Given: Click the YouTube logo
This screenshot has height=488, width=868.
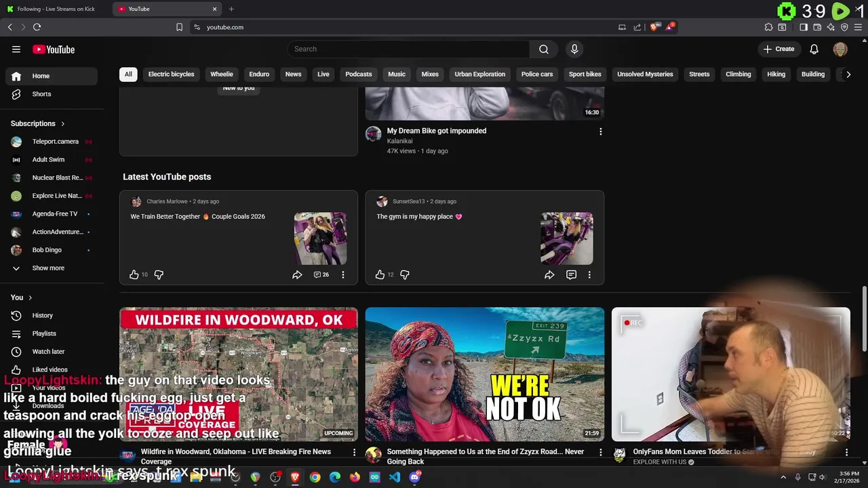Looking at the screenshot, I should [x=54, y=49].
